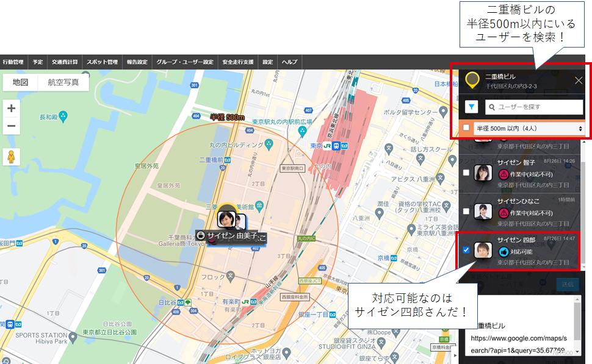Image resolution: width=592 pixels, height=364 pixels.
Task: Click サイゼンひなこ 作業中 status icon
Action: (x=504, y=213)
